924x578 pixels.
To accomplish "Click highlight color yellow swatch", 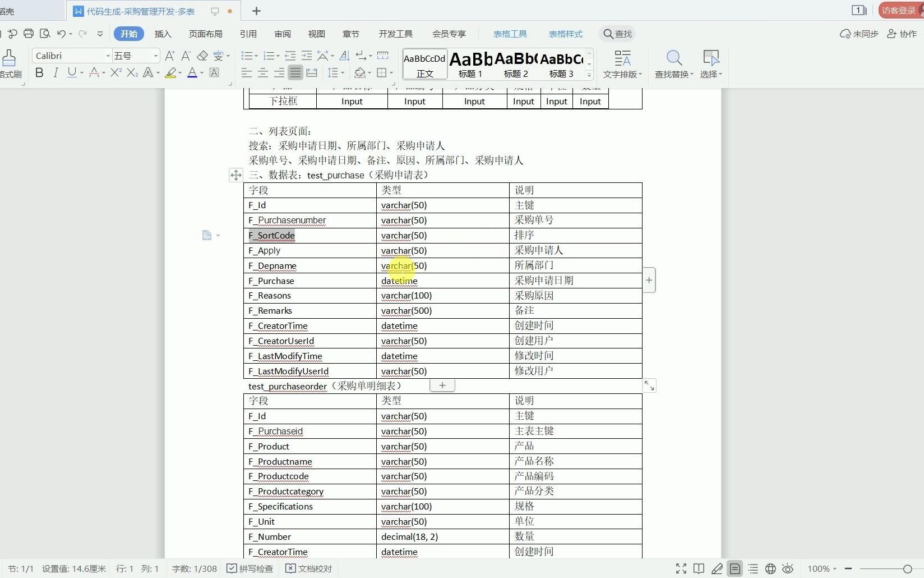I will (x=170, y=72).
